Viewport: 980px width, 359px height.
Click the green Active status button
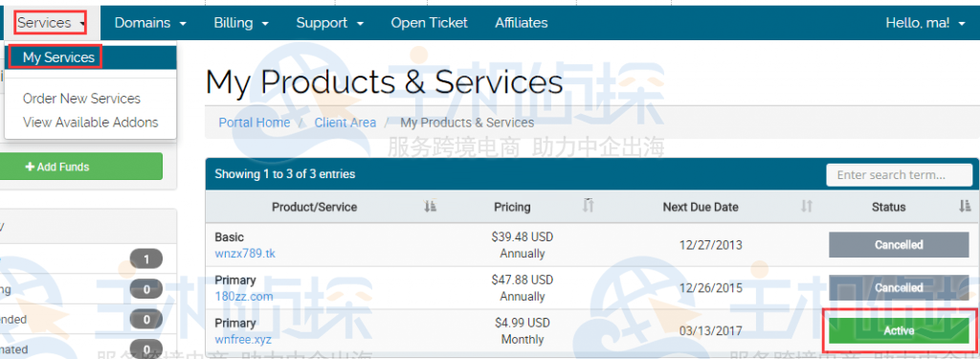(899, 331)
